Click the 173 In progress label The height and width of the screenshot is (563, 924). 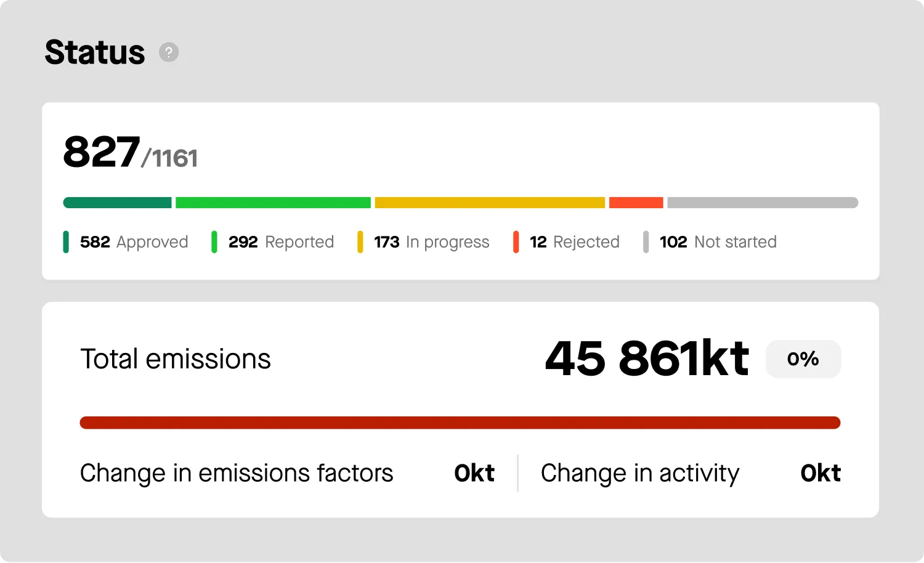coord(432,242)
